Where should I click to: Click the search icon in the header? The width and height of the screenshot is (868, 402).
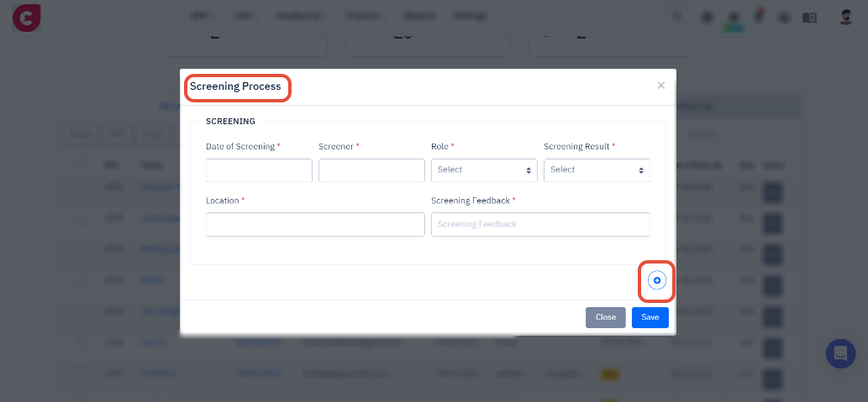679,17
